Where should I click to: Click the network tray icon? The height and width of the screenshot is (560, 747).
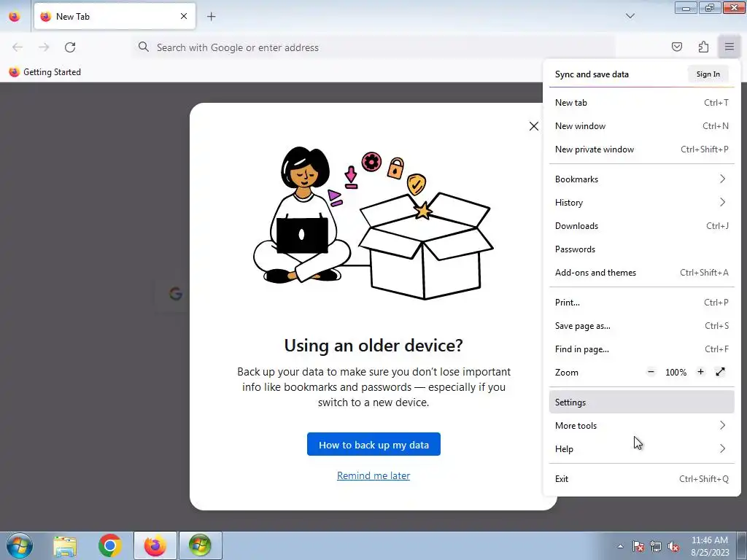pyautogui.click(x=656, y=546)
